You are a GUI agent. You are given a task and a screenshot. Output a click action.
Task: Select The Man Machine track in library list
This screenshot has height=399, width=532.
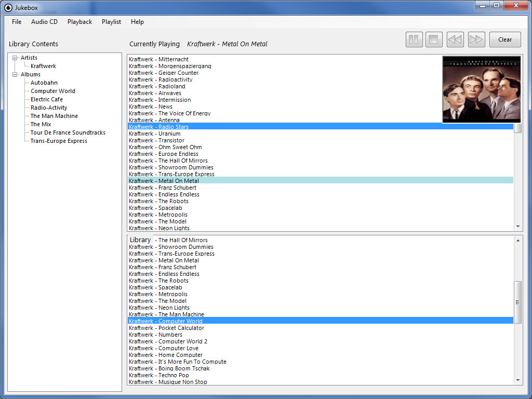click(x=167, y=314)
